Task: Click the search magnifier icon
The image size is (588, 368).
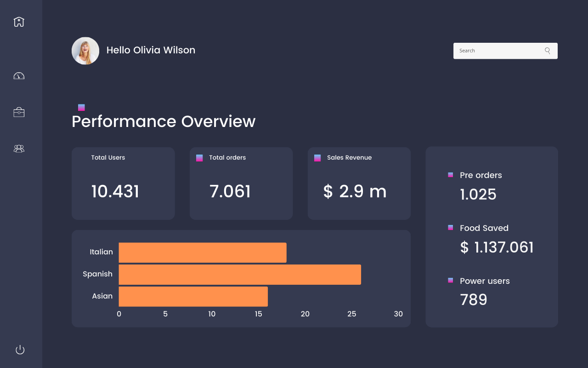Action: coord(547,51)
